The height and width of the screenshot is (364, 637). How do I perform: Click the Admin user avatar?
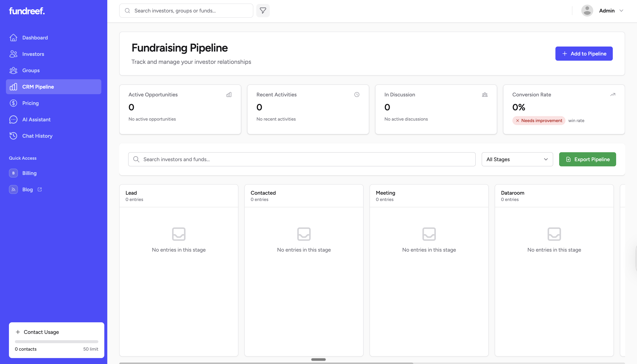(587, 10)
